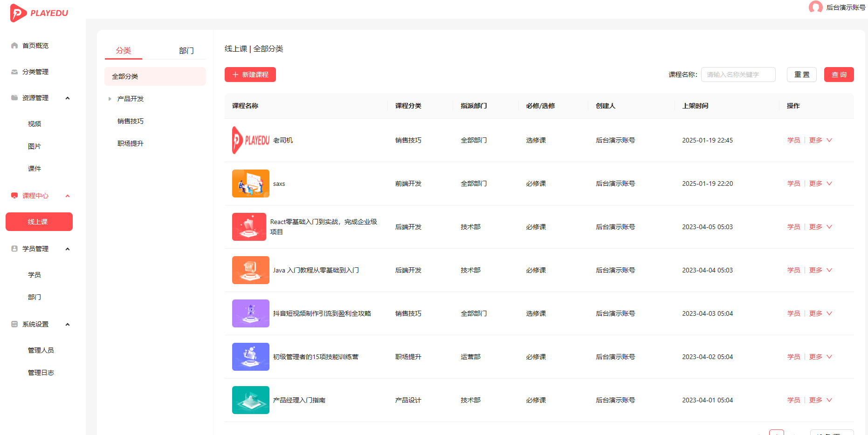Screen dimensions: 868x435
Task: Click the React course thumbnail
Action: 249,227
